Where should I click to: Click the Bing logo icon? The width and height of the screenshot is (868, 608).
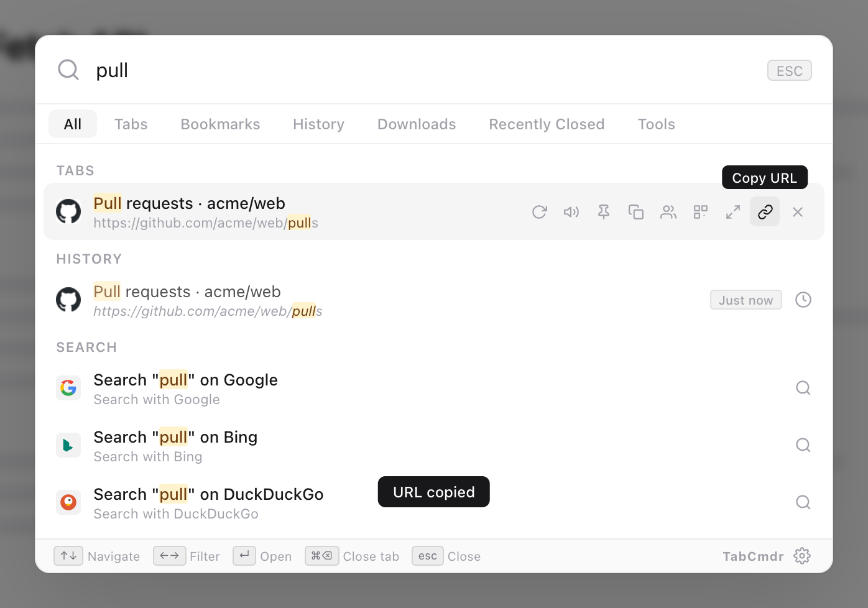[68, 445]
